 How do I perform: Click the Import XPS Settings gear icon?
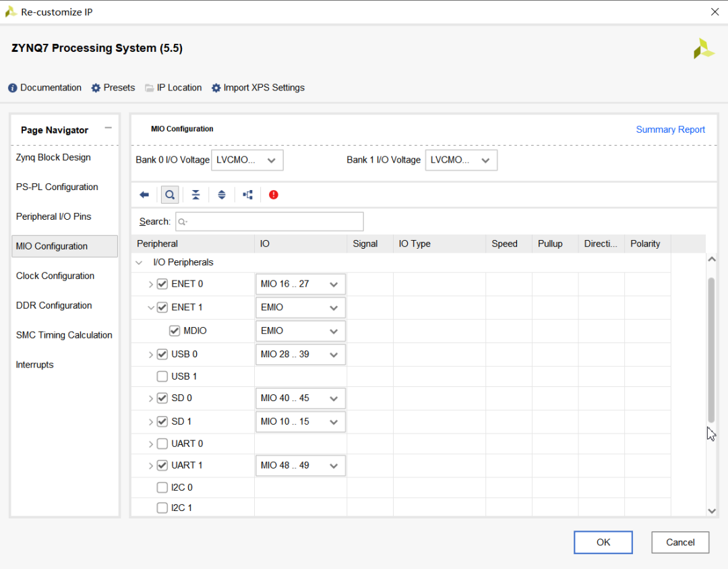pos(216,88)
